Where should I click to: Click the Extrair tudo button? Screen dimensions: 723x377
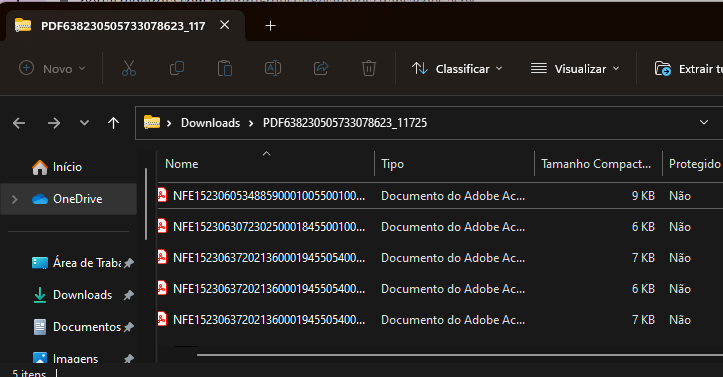pos(689,69)
